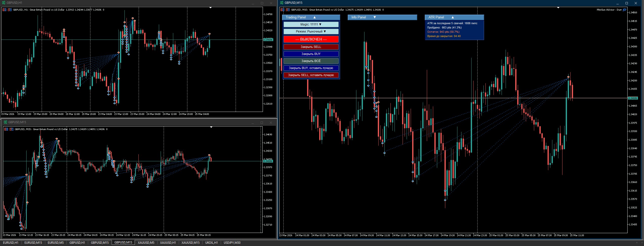The width and height of the screenshot is (644, 246).
Task: Toggle the red ВЫКЛЮЧЕН on/off button
Action: (311, 39)
